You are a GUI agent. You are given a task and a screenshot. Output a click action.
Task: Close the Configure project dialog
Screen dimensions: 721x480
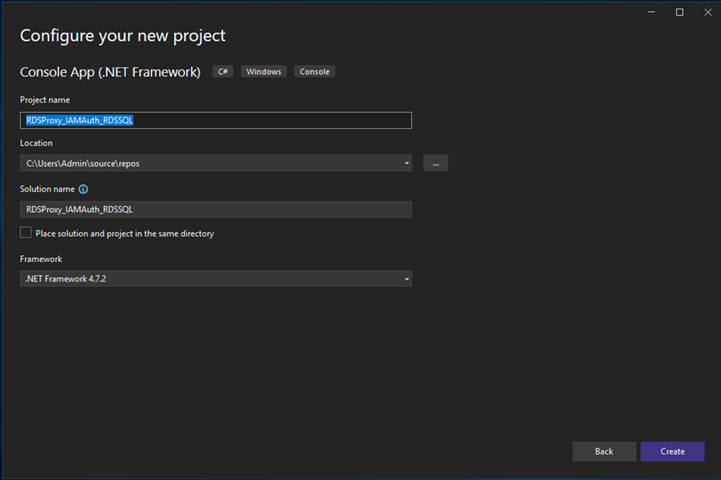click(x=708, y=12)
